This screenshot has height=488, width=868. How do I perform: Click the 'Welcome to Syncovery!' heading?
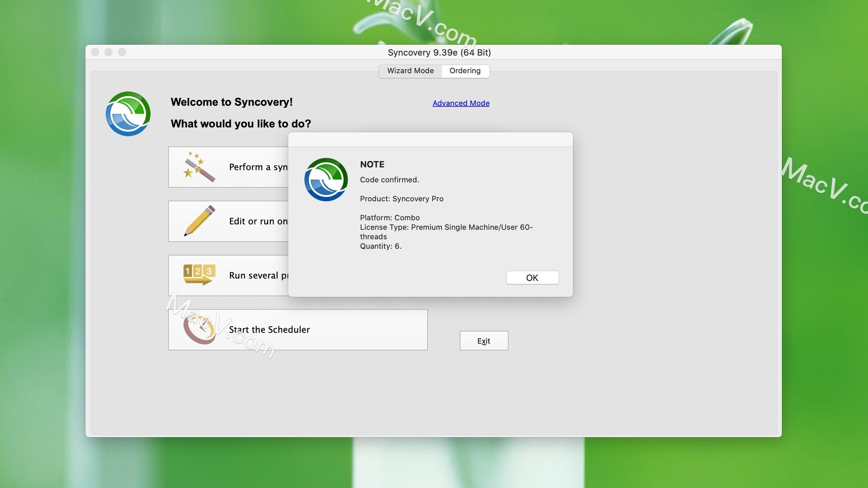[231, 102]
